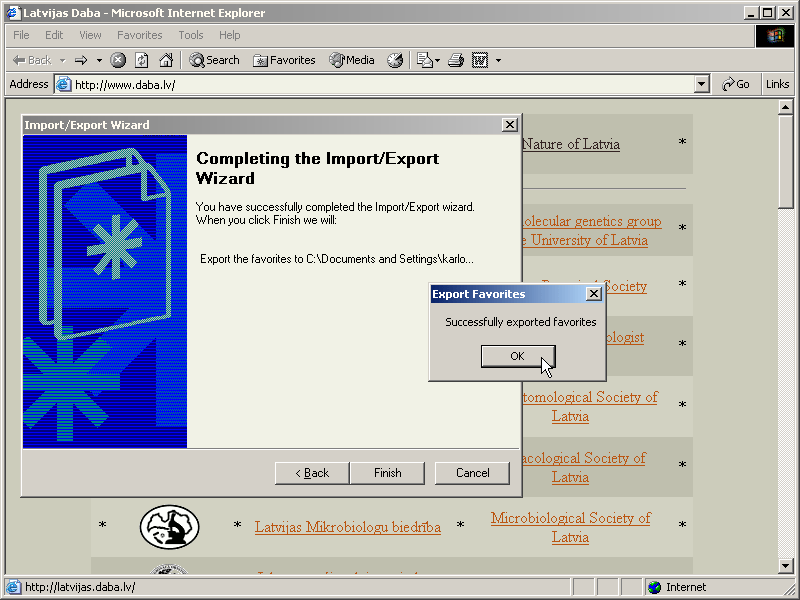The width and height of the screenshot is (800, 600).
Task: Click Edit with Word icon
Action: pos(480,60)
